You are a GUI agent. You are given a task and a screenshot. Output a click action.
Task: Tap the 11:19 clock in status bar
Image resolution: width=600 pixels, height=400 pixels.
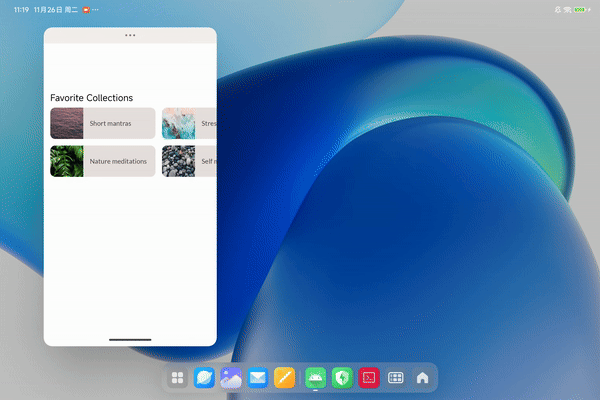pyautogui.click(x=21, y=10)
